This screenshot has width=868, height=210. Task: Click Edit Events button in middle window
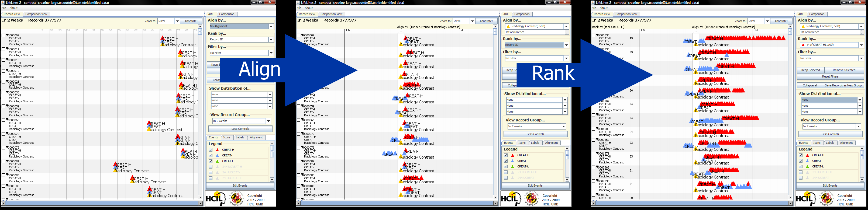(x=535, y=185)
